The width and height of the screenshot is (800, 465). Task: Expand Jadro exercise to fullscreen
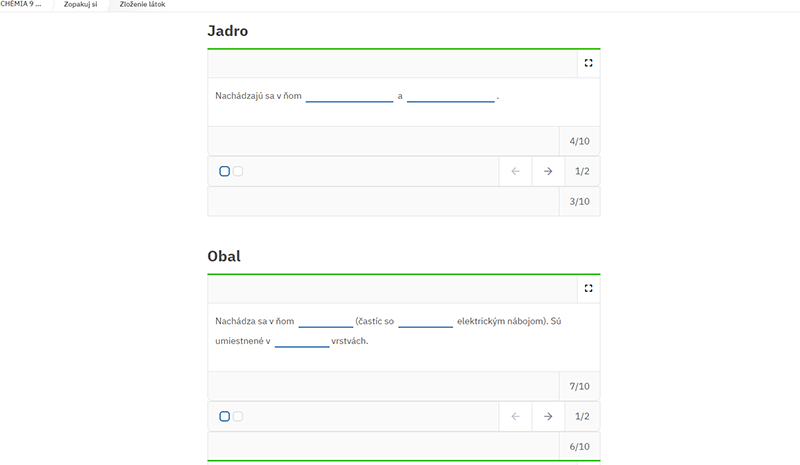(x=588, y=63)
